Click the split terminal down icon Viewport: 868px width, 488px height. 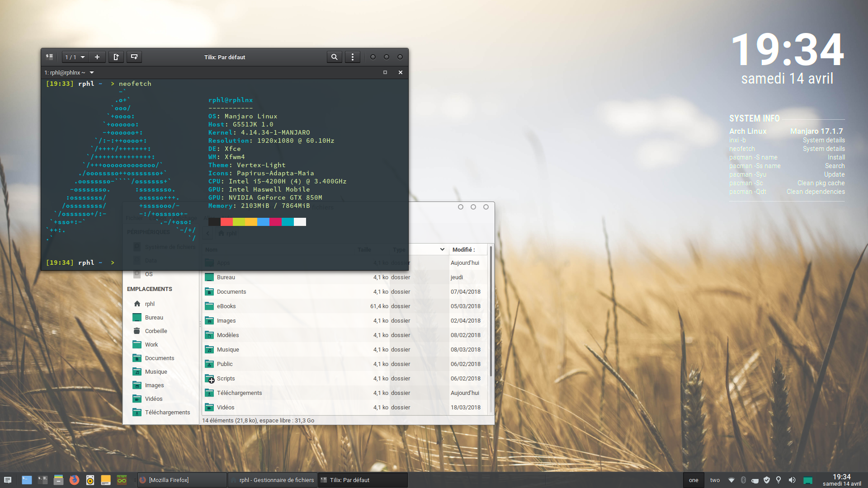(134, 57)
